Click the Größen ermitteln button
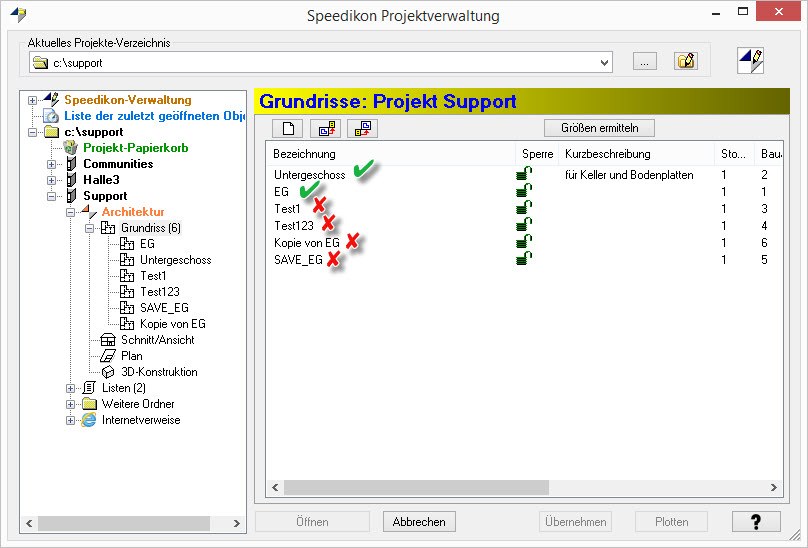 point(599,128)
